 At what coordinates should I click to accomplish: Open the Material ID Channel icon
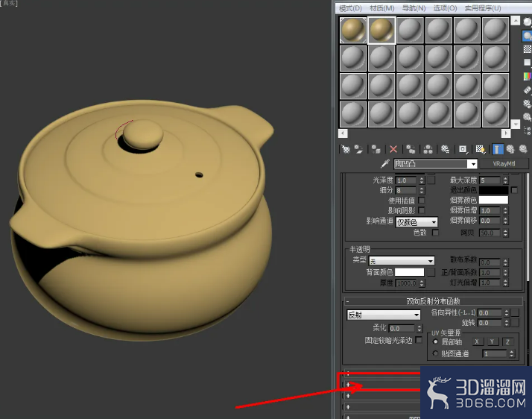pos(463,149)
